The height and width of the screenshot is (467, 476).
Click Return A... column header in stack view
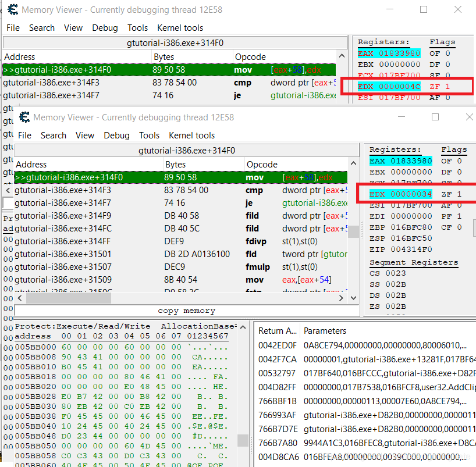pyautogui.click(x=278, y=331)
